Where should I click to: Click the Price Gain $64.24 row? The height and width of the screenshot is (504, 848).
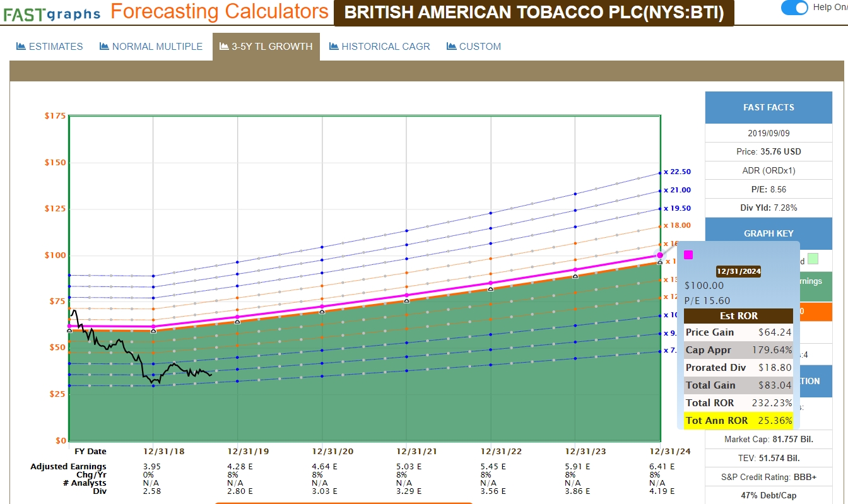(739, 332)
